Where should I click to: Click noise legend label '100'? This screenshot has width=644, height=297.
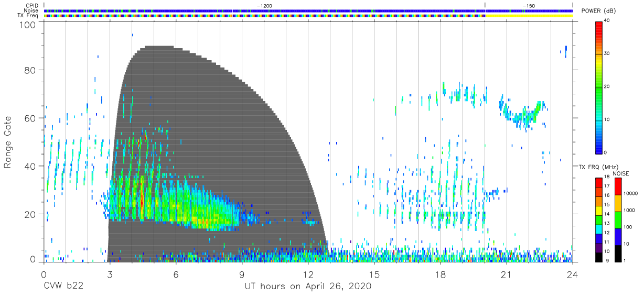pyautogui.click(x=628, y=227)
